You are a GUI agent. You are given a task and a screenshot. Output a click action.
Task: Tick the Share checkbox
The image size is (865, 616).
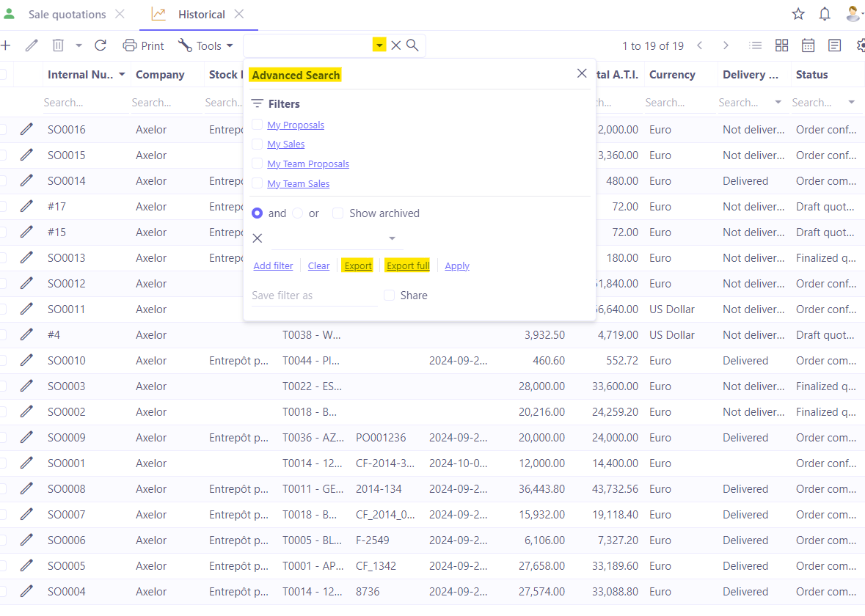click(390, 296)
